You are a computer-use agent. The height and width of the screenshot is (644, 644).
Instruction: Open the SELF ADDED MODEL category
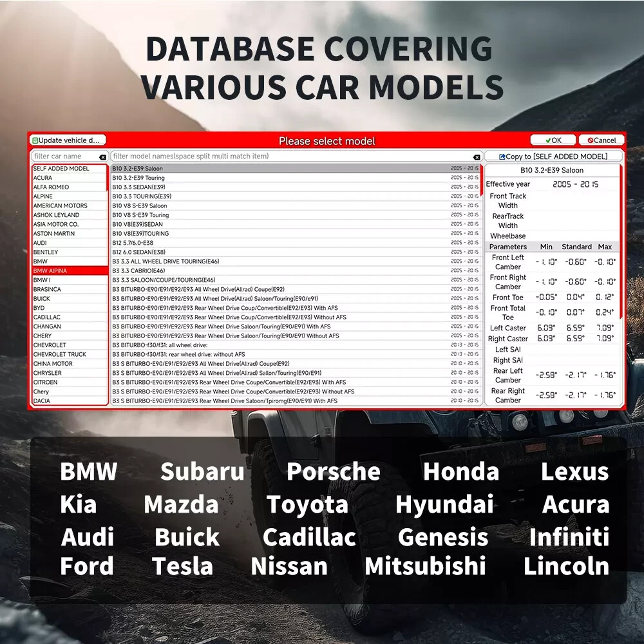[x=69, y=168]
